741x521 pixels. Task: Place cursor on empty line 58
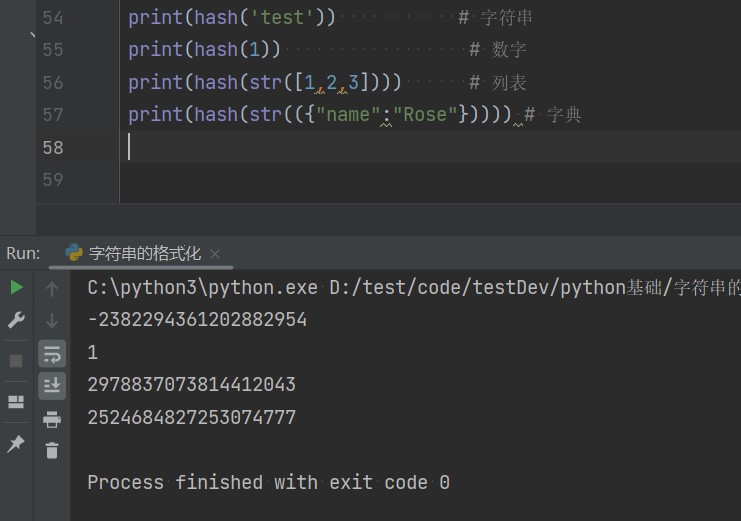coord(300,147)
